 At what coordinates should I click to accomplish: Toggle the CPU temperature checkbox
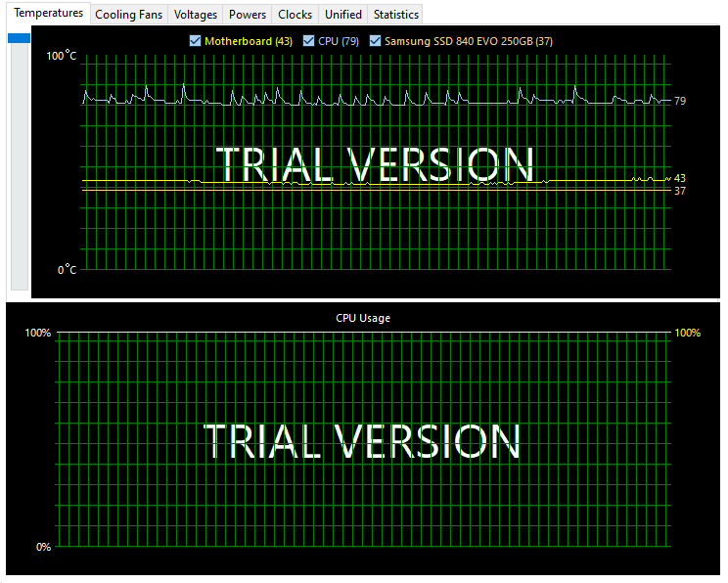coord(308,41)
